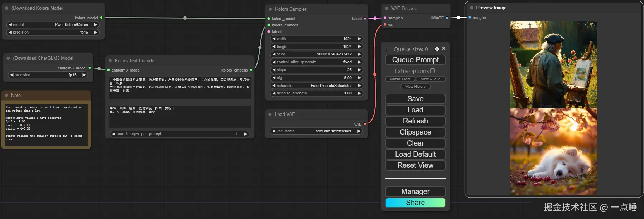The image size is (644, 219).
Task: Collapse the Kolors Sampler node dot
Action: click(270, 9)
